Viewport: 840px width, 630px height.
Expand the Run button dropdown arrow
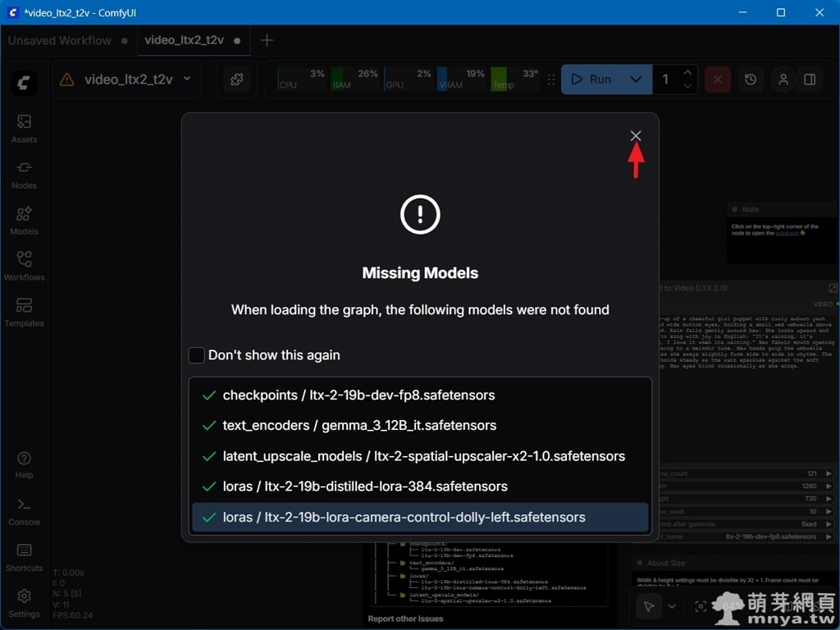[636, 80]
